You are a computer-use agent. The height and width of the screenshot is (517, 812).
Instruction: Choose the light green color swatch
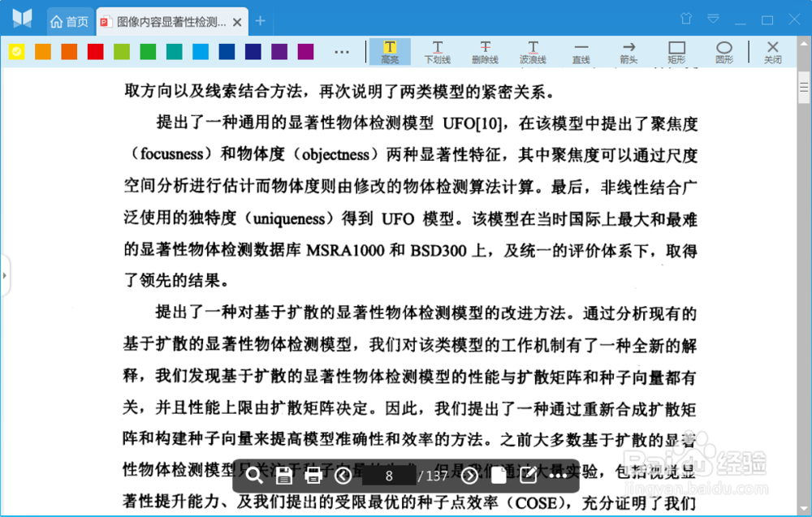pyautogui.click(x=122, y=52)
